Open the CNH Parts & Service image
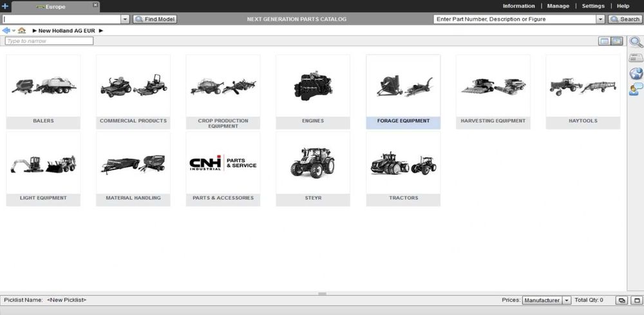 point(223,163)
